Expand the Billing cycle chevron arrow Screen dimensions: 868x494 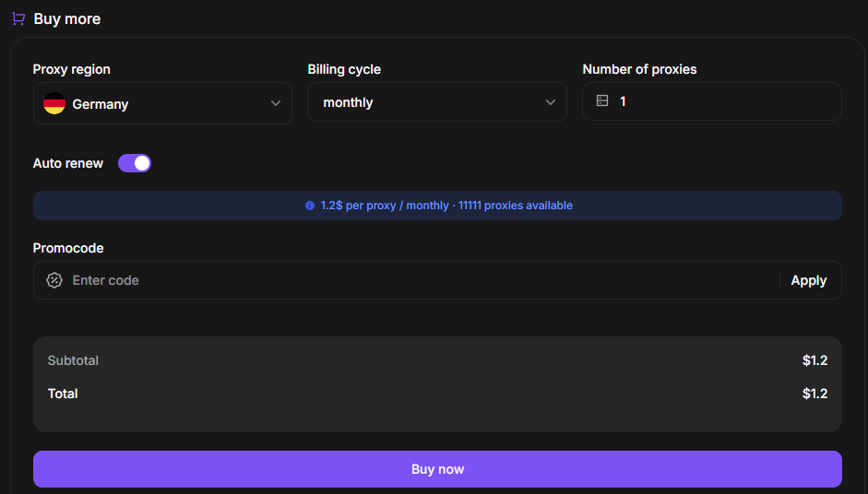tap(551, 102)
